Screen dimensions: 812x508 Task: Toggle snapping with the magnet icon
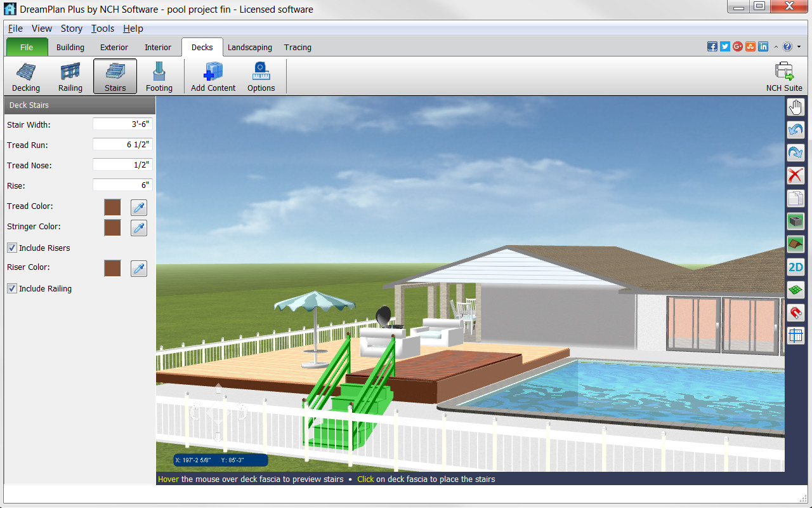(x=796, y=312)
